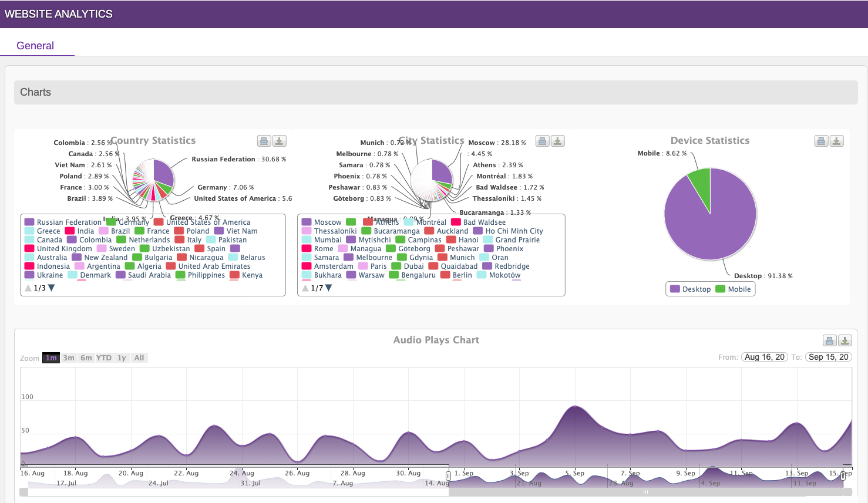
Task: Go to previous page of city legend
Action: (305, 288)
